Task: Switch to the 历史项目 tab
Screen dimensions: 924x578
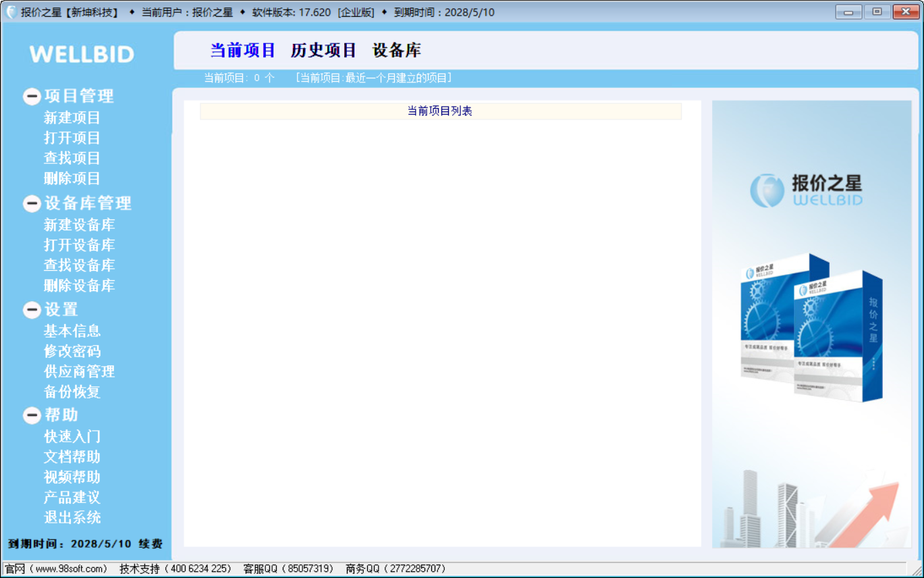Action: 323,51
